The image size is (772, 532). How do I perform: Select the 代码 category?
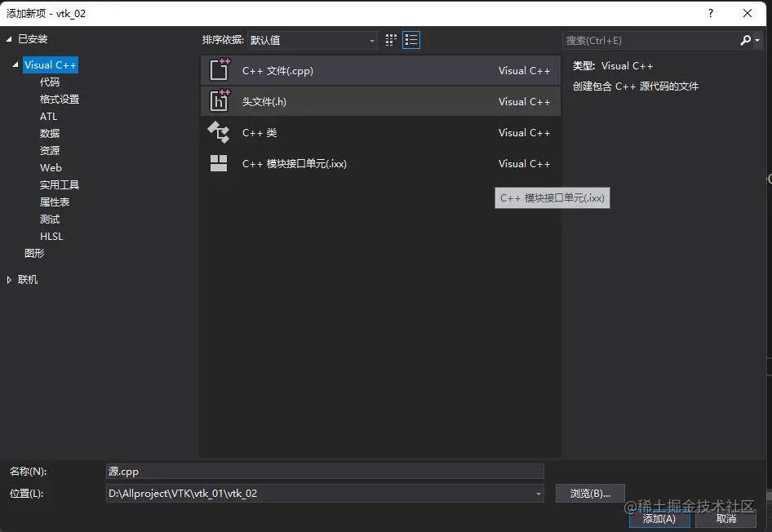tap(49, 82)
